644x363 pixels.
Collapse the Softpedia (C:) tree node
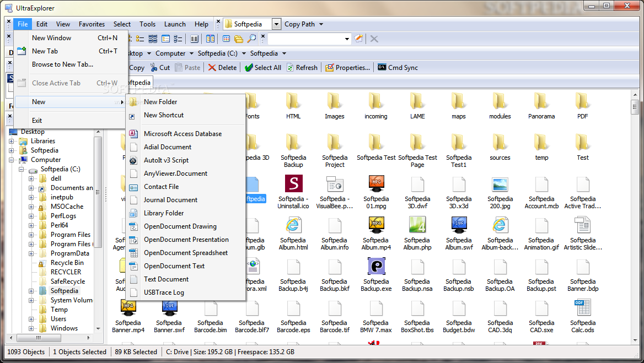pyautogui.click(x=22, y=170)
